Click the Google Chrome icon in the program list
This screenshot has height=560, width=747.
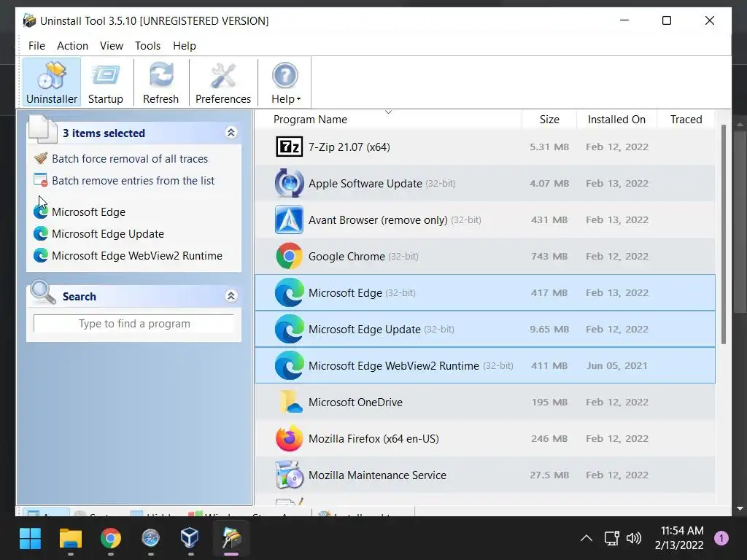pyautogui.click(x=289, y=256)
